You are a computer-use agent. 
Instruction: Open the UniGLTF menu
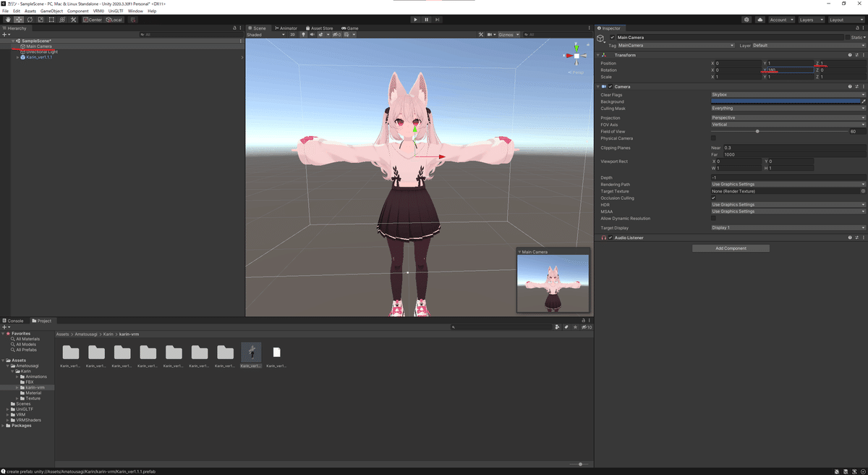click(116, 11)
